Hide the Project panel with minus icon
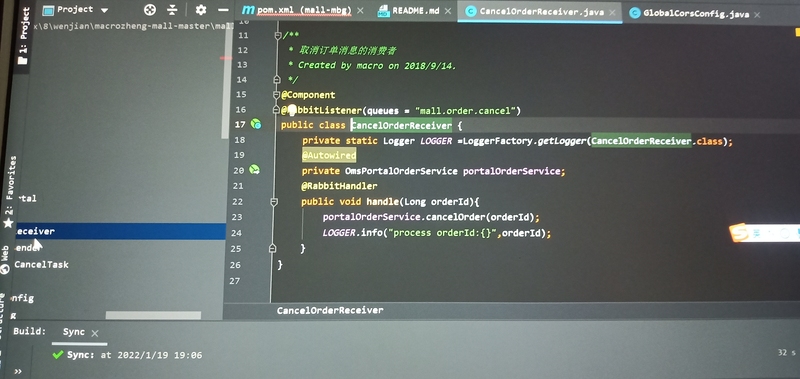800x379 pixels. pos(223,10)
